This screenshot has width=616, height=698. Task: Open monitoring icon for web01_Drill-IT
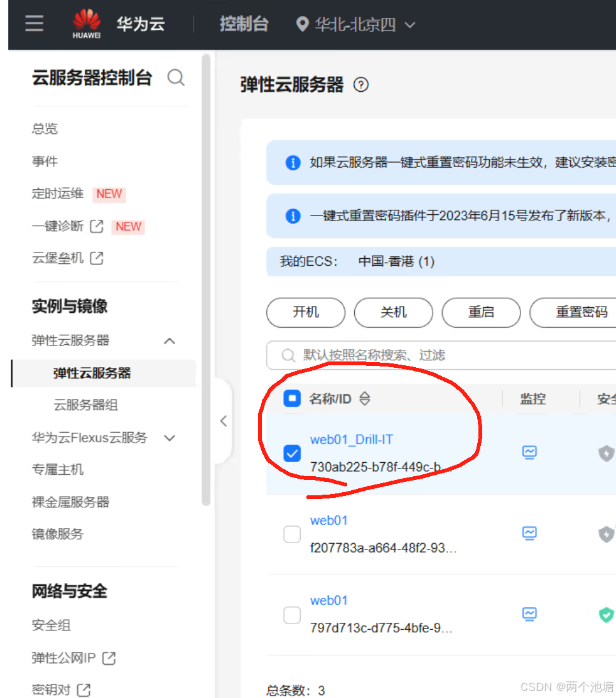coord(529,453)
